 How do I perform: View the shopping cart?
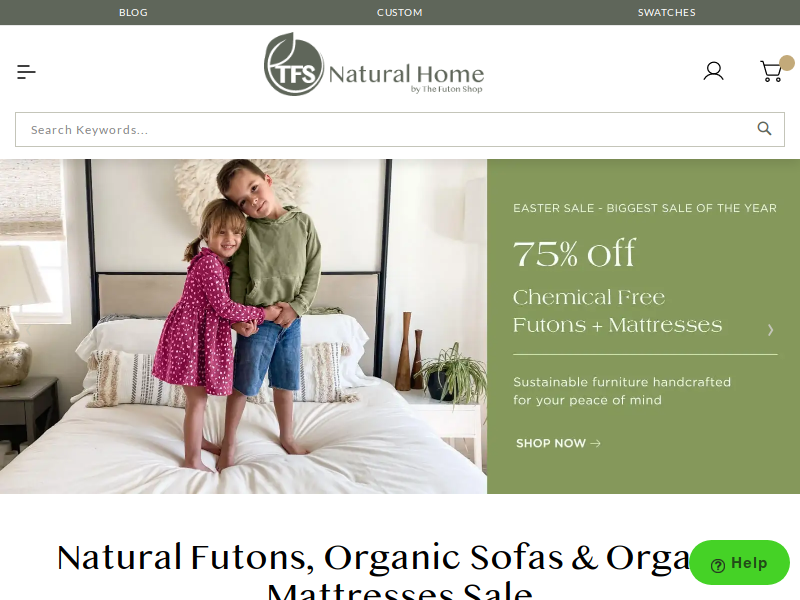click(771, 71)
